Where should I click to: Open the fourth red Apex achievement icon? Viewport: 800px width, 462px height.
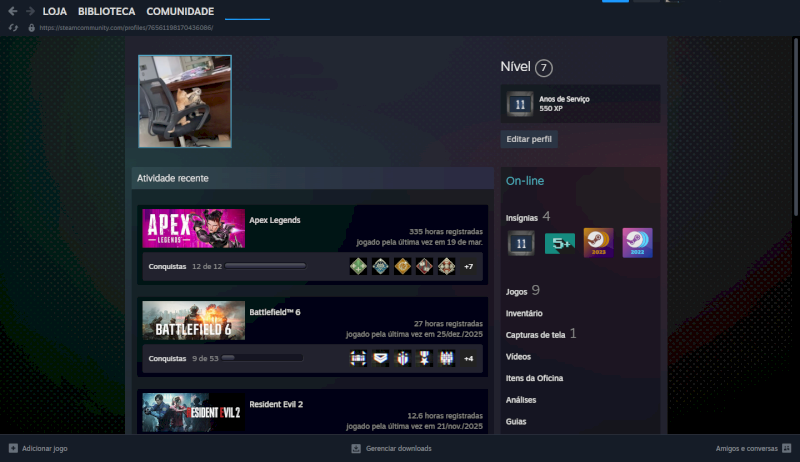[424, 266]
